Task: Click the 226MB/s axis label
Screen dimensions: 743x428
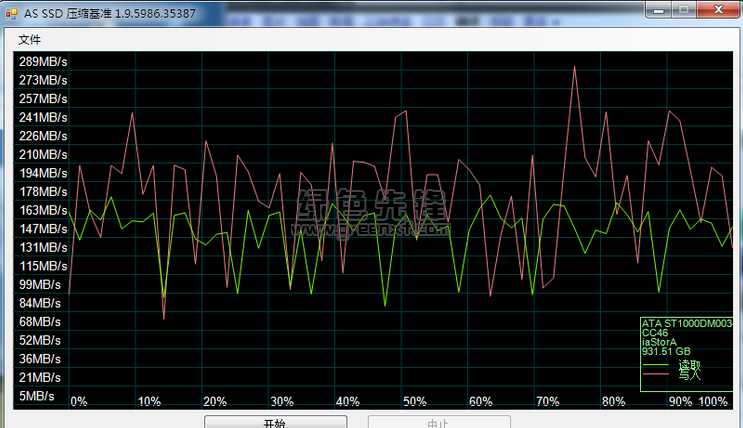Action: 43,136
